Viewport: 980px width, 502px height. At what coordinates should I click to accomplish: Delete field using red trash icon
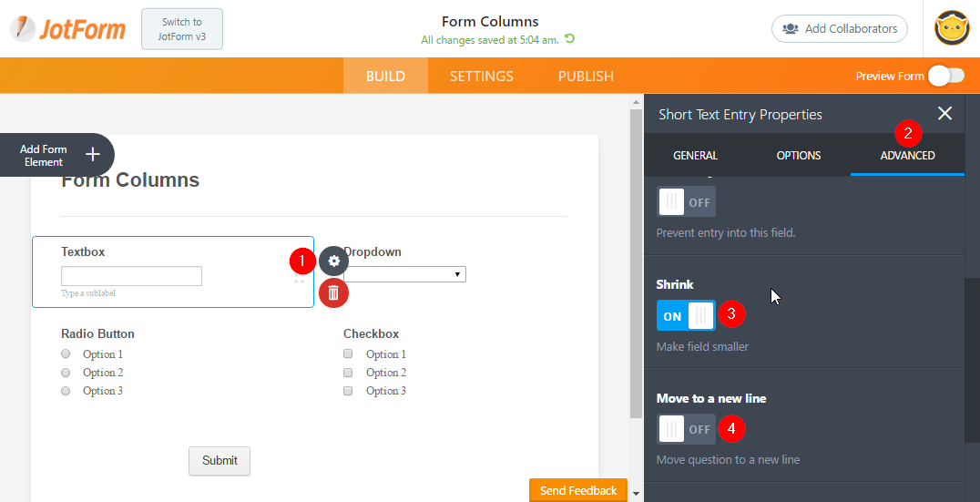tap(333, 292)
